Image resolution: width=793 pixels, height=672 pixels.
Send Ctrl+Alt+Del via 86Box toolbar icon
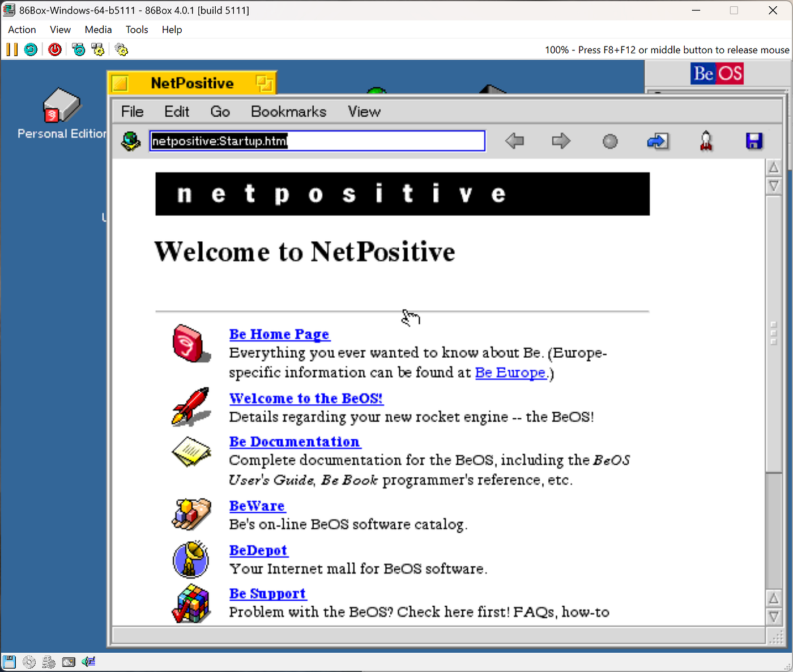79,50
